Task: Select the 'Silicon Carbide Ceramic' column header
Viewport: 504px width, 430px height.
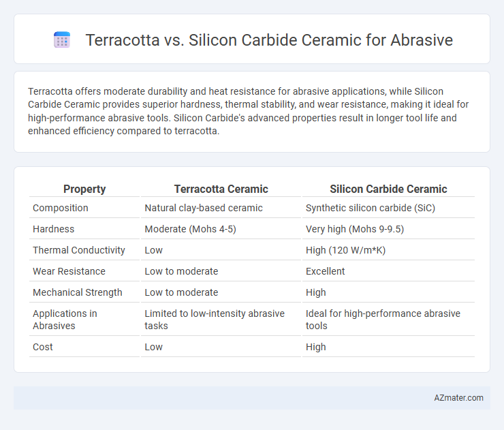Action: [388, 189]
